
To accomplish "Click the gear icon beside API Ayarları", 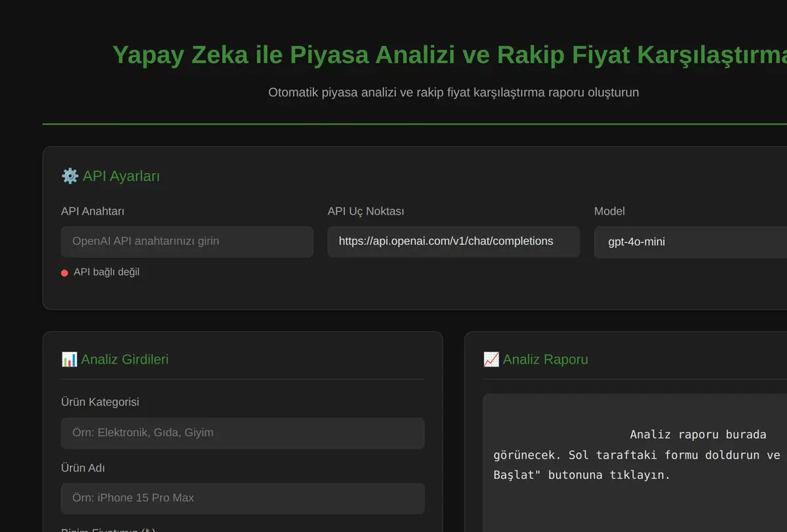I will click(x=70, y=176).
